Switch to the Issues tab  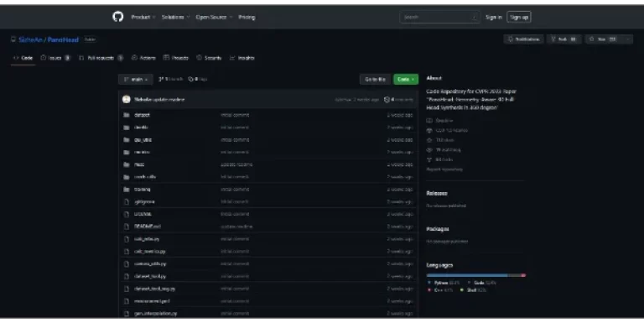(55, 58)
